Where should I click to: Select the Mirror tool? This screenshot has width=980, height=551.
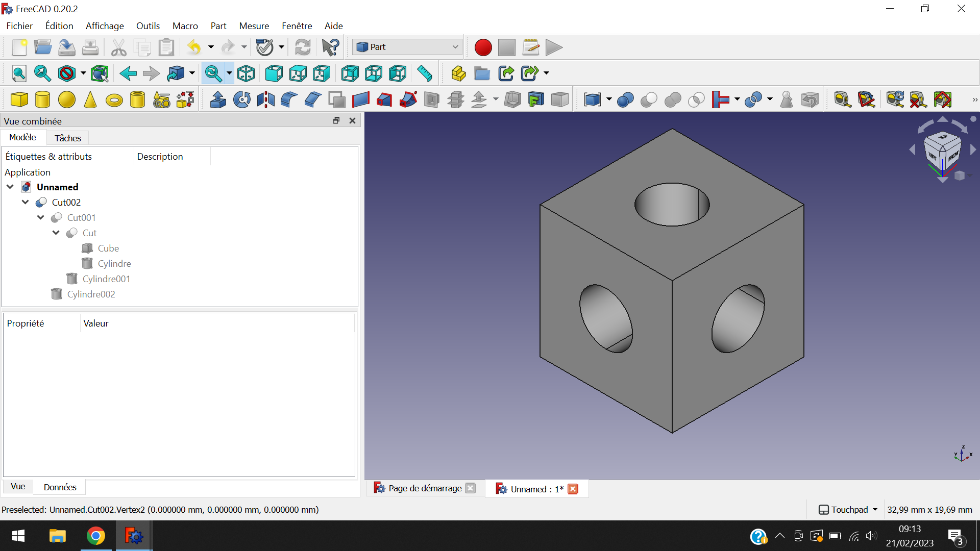[266, 99]
